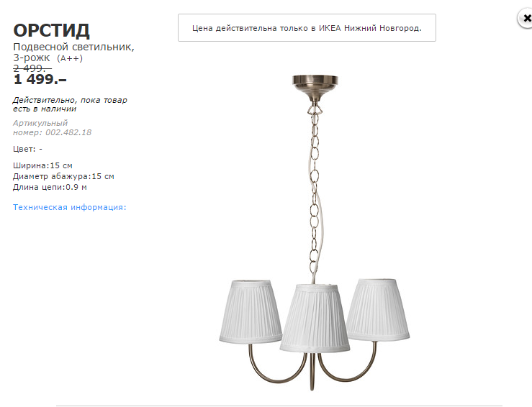Click the Ширина 15 см dimension line
532x407 pixels.
pos(42,165)
